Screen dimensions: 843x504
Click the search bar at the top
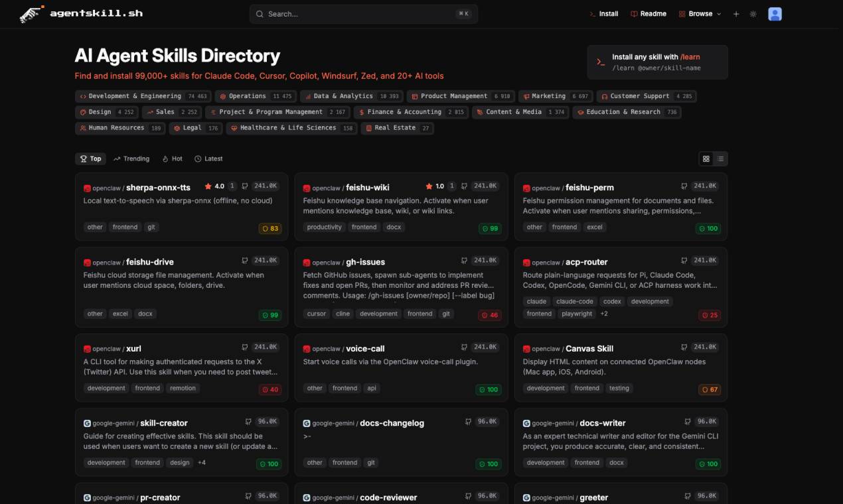point(363,13)
